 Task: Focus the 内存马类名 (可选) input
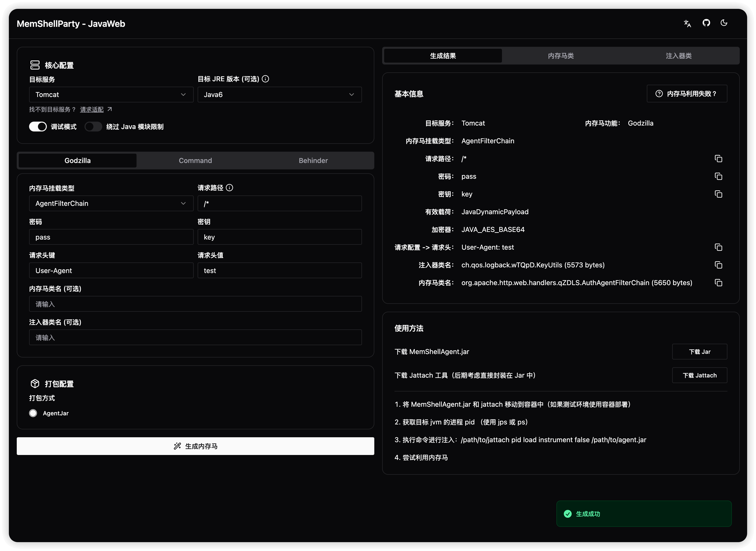click(x=195, y=304)
